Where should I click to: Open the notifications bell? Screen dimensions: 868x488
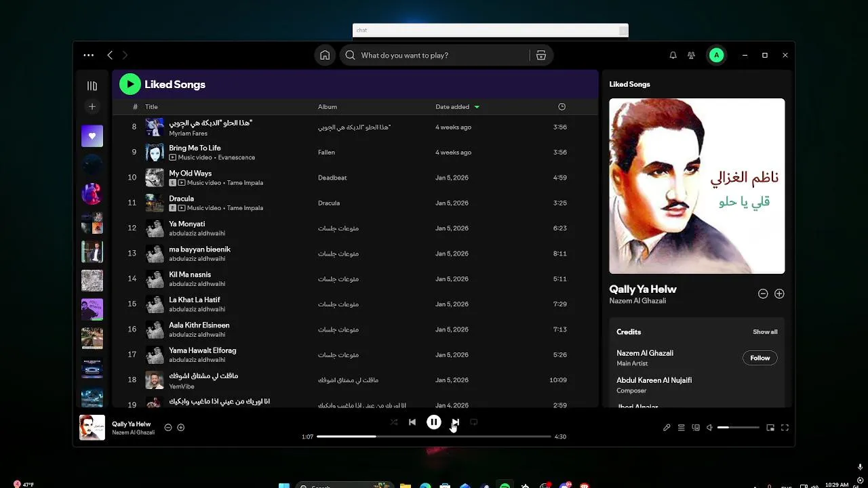[x=673, y=56]
